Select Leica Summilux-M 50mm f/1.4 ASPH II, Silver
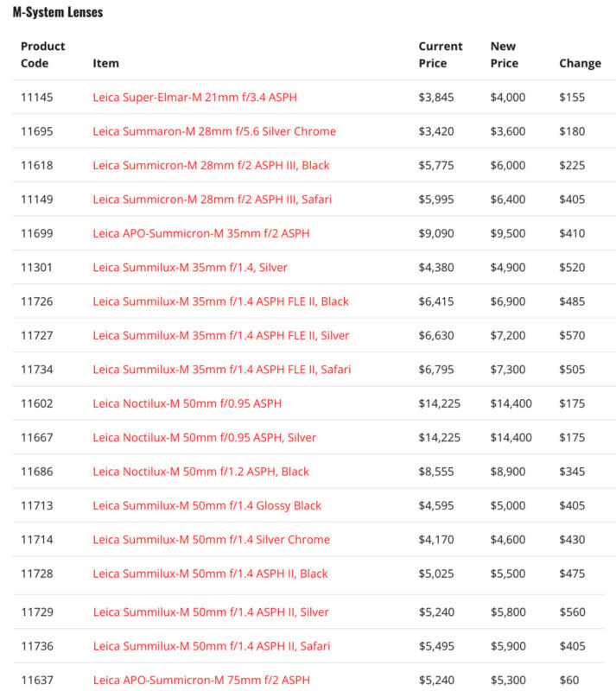616x691 pixels. [211, 612]
